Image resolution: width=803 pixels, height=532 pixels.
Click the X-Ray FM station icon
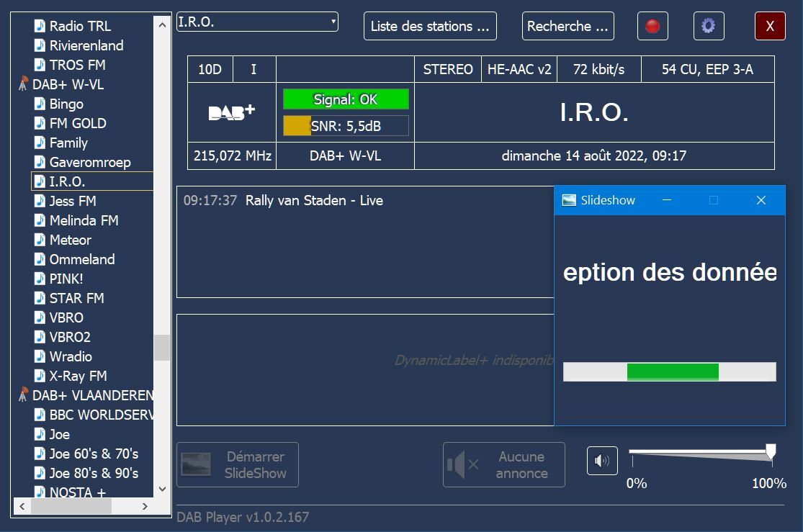pyautogui.click(x=40, y=376)
